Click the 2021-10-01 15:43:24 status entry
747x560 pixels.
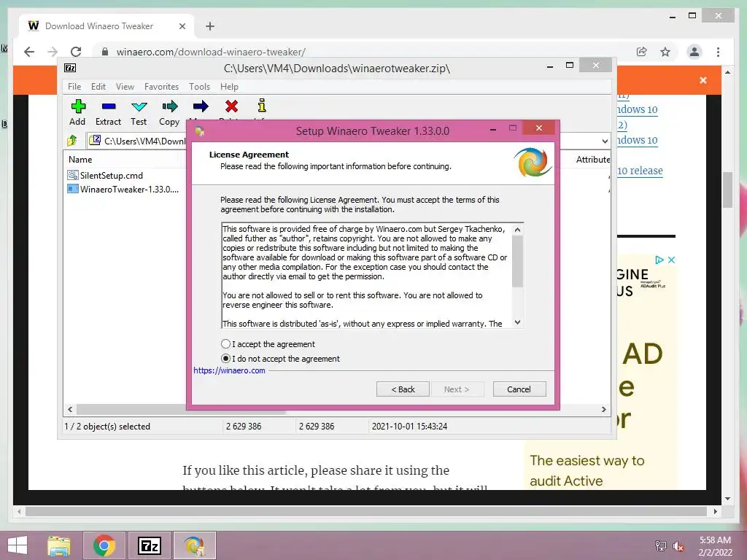click(x=410, y=426)
